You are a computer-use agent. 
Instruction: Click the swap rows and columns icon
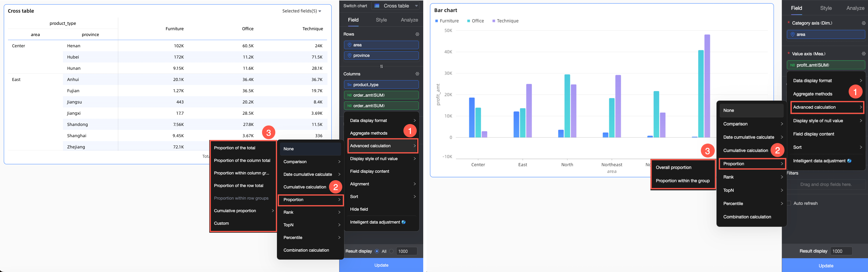click(x=381, y=66)
